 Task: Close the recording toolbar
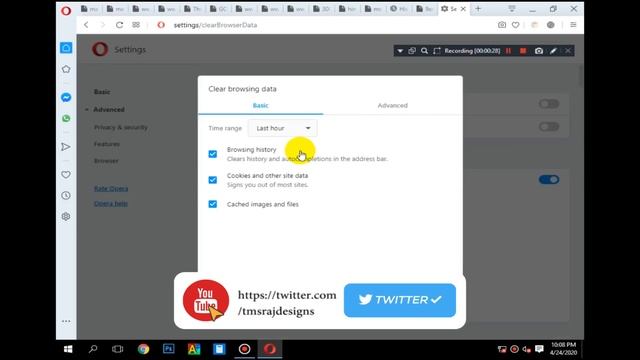568,51
